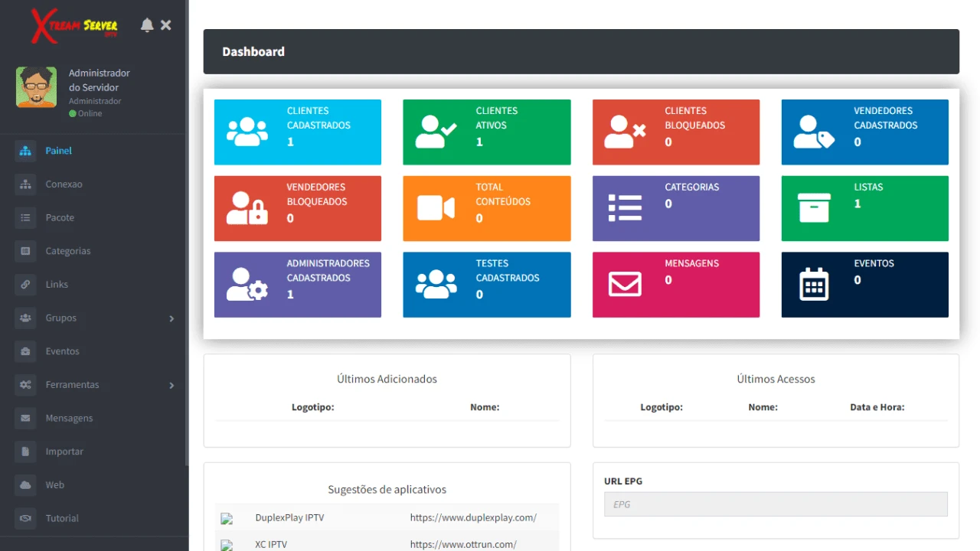Open the Clientes Cadastrados card
Screen dimensions: 980x551
[x=298, y=132]
